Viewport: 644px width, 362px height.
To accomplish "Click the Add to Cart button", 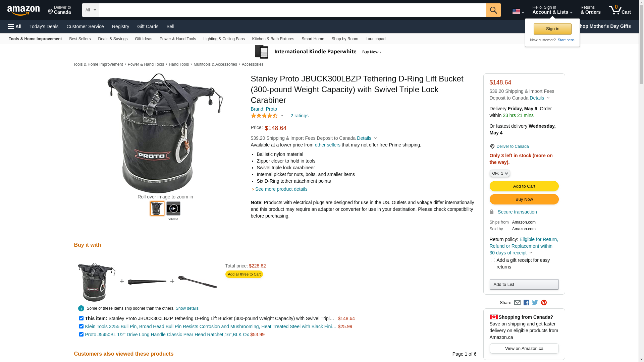I will 524,186.
